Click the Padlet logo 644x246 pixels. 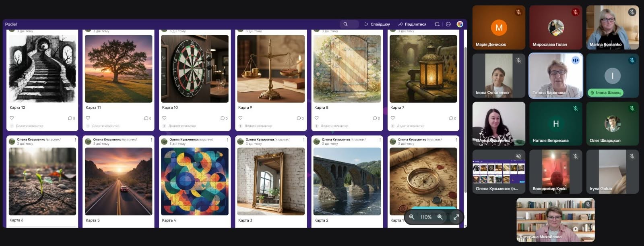(11, 24)
